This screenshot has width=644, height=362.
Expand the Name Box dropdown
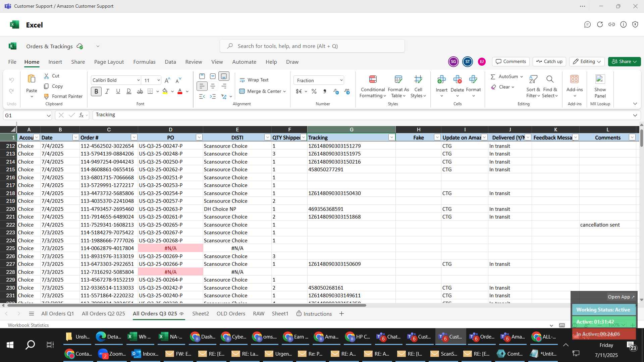tap(49, 116)
